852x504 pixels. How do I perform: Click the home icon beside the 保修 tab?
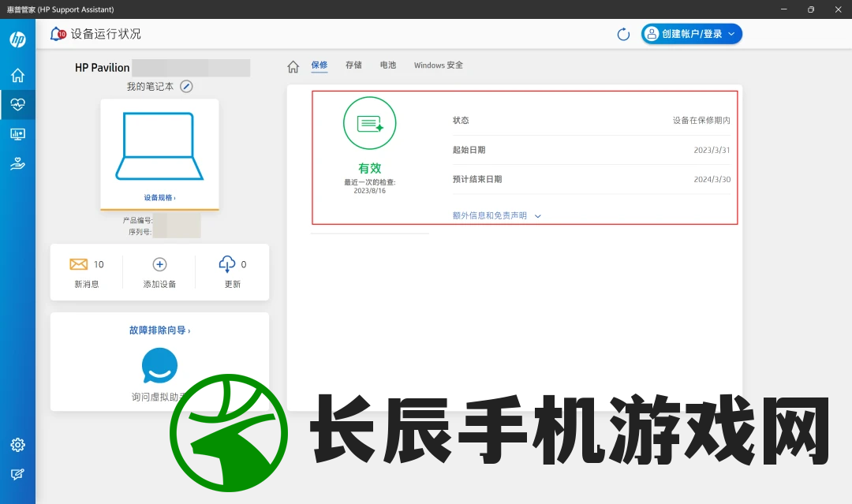pyautogui.click(x=293, y=66)
